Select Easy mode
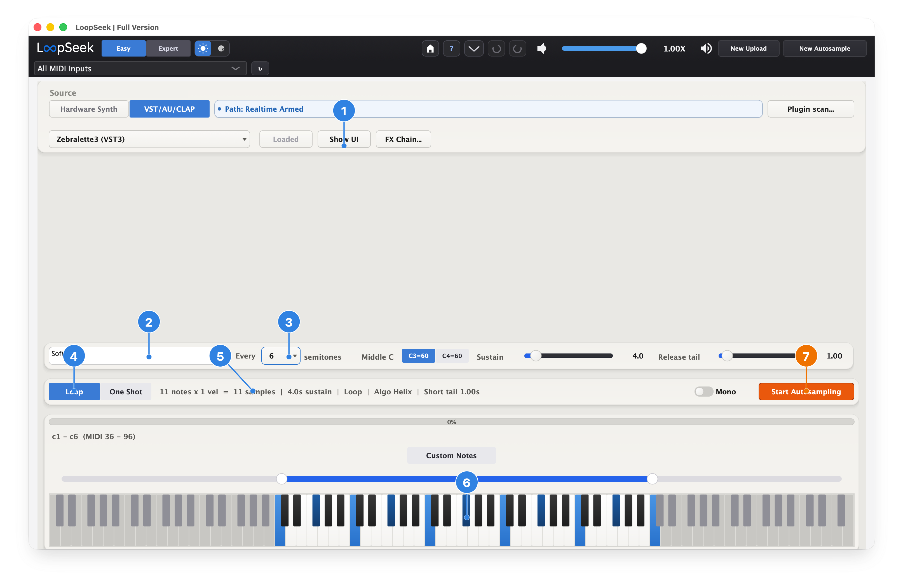The width and height of the screenshot is (903, 588). [x=123, y=49]
